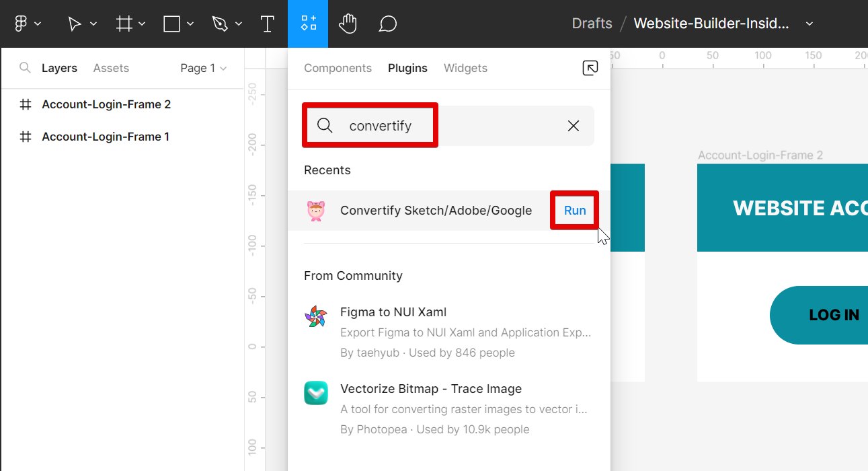Screen dimensions: 868x471
Task: Detach the resources panel with pop-out icon
Action: tap(590, 68)
